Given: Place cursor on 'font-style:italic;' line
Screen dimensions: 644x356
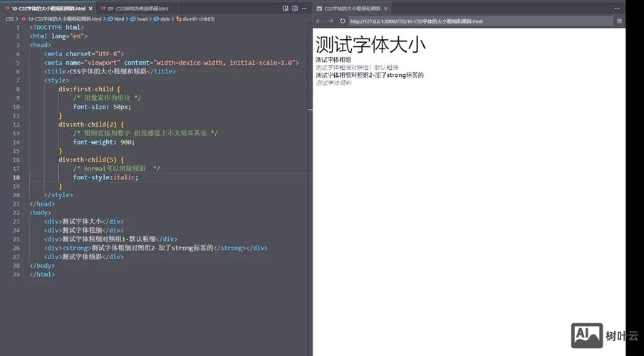Looking at the screenshot, I should point(106,177).
